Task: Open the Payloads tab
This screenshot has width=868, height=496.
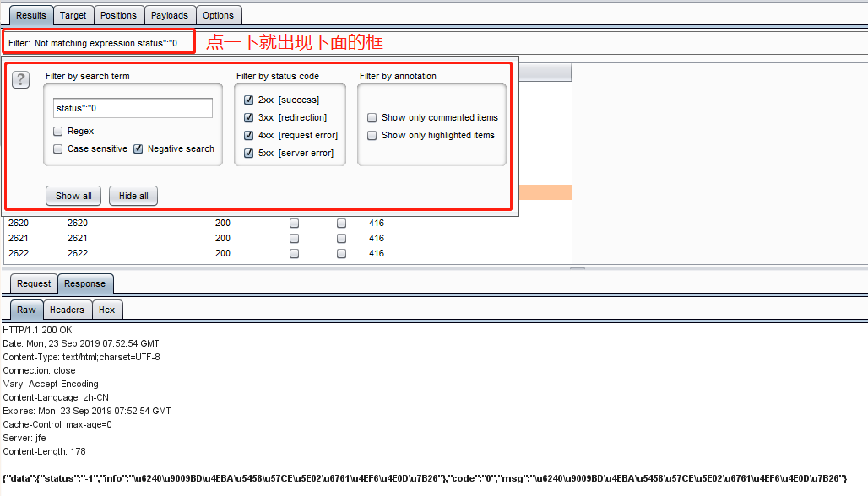Action: [x=170, y=15]
